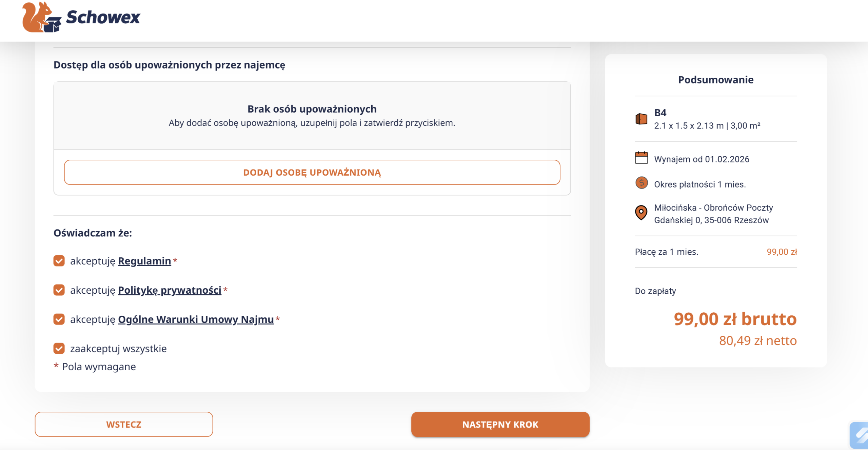
Task: Click the location pin icon
Action: tap(641, 213)
